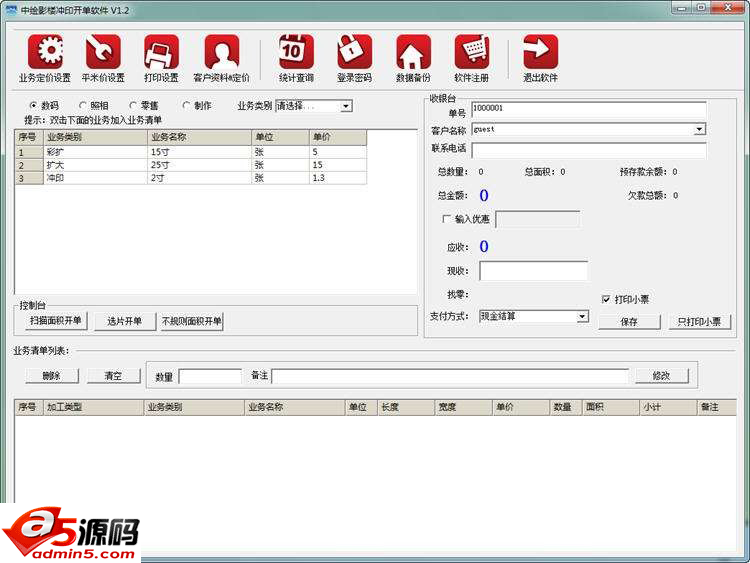Select the 彩扩 15寸 row
This screenshot has width=750, height=563.
(191, 152)
